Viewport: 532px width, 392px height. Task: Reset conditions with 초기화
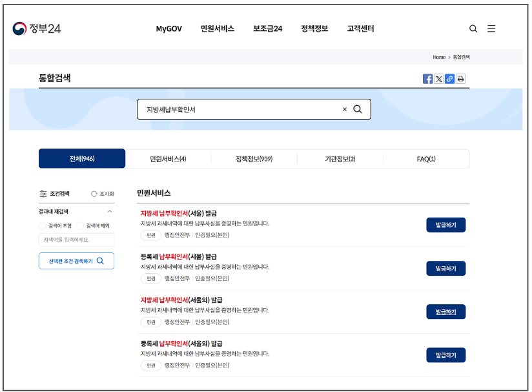[x=103, y=194]
